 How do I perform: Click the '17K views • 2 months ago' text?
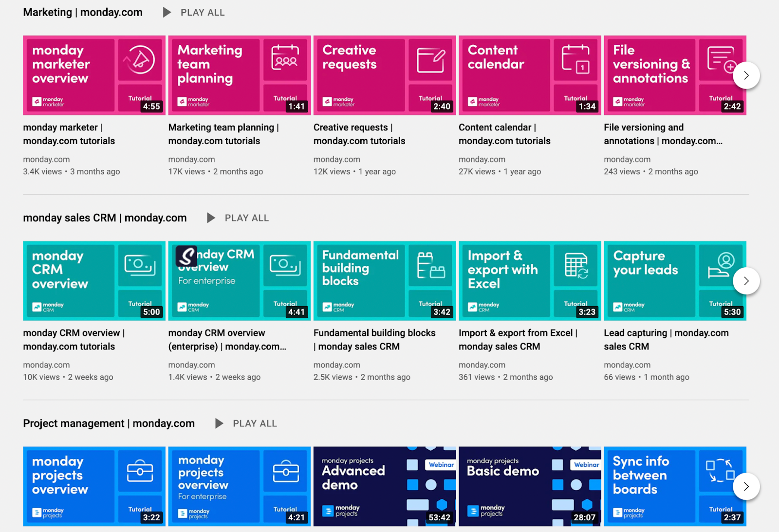[x=216, y=171]
